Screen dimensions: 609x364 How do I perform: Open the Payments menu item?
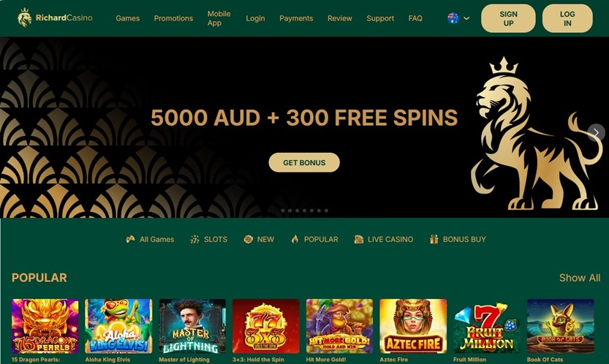(x=296, y=18)
